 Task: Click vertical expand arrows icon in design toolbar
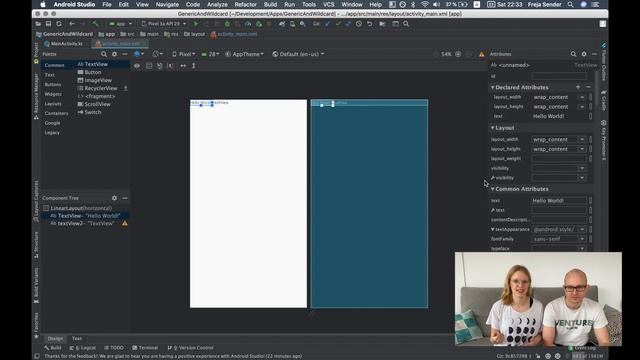(x=194, y=65)
